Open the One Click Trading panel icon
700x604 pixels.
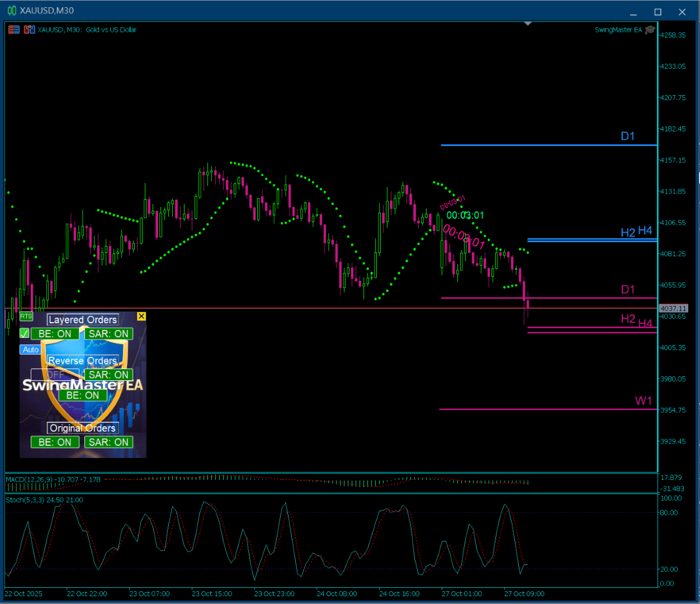click(x=14, y=30)
